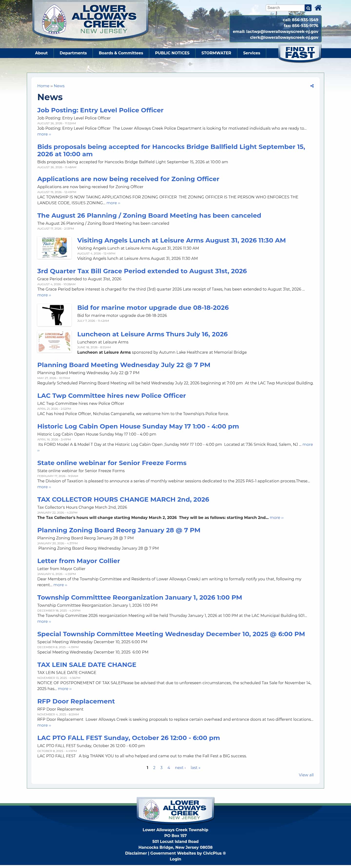Go to page 3 of news
The image size is (351, 868).
coord(161,768)
